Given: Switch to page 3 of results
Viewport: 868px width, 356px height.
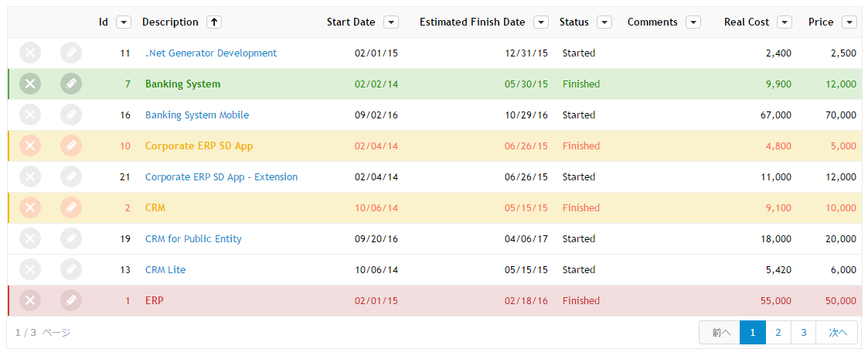Looking at the screenshot, I should (804, 333).
